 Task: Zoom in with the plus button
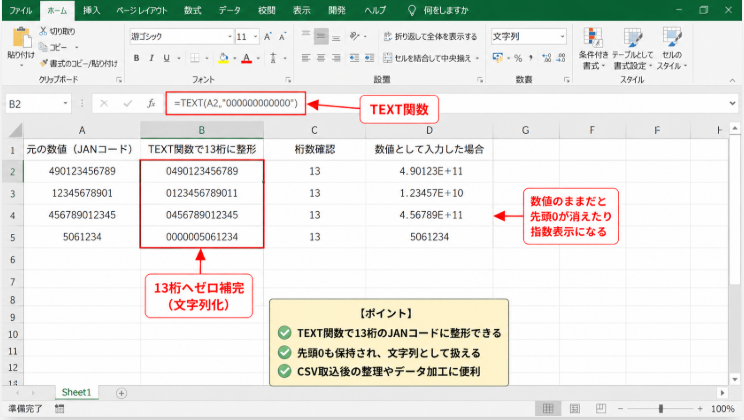(x=700, y=409)
